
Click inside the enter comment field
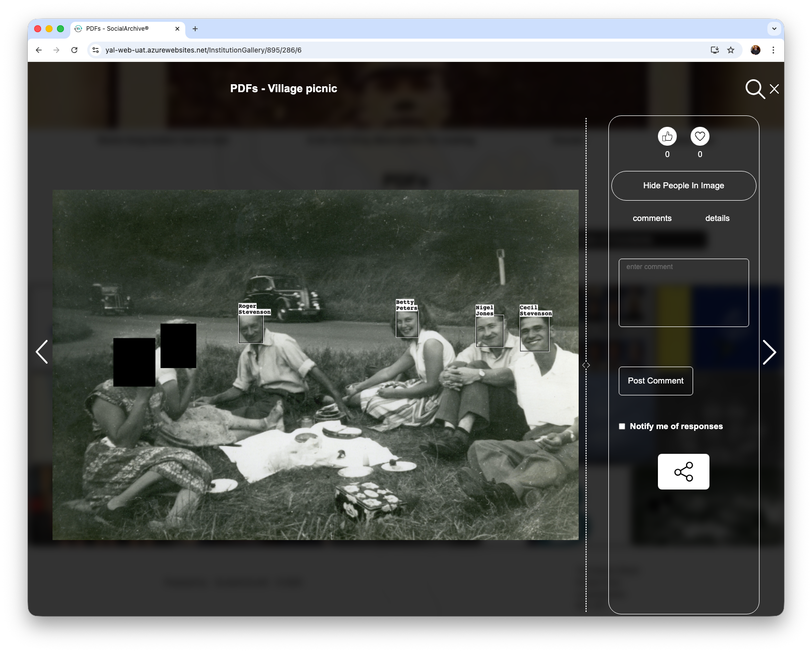click(683, 292)
